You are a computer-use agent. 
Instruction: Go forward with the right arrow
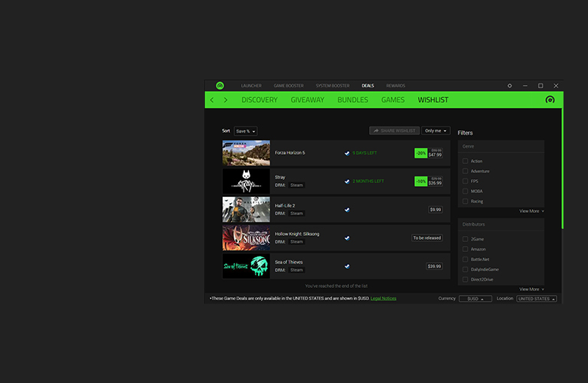pos(226,100)
